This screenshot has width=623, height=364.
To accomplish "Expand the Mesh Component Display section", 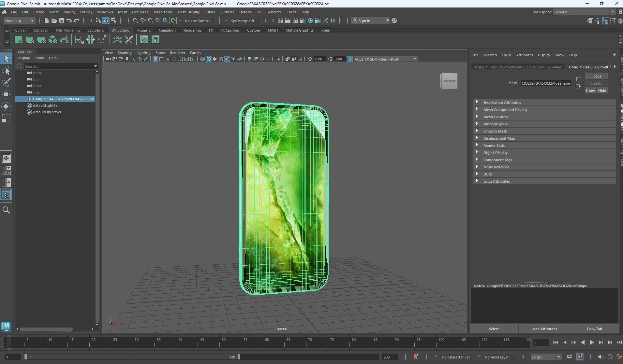I will pos(544,109).
